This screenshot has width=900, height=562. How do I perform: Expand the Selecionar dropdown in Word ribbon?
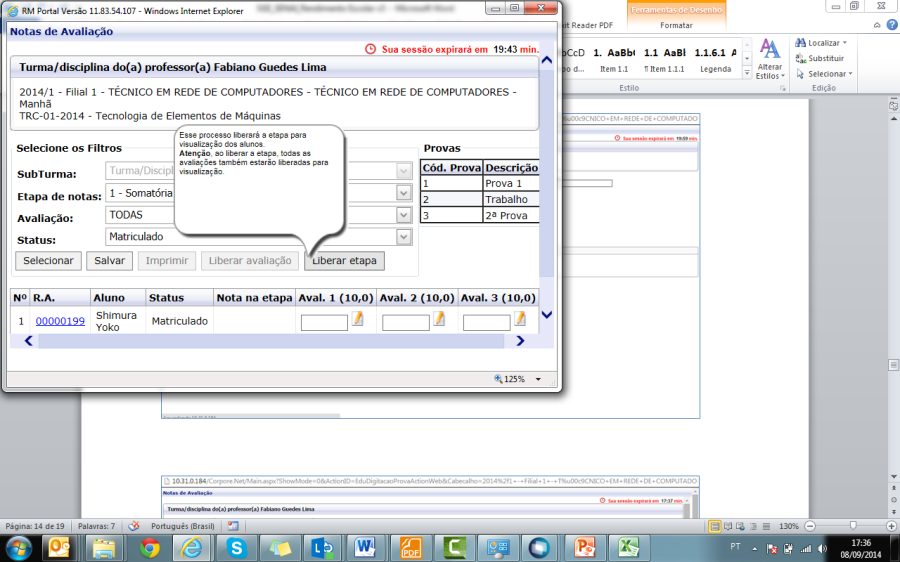(x=850, y=74)
